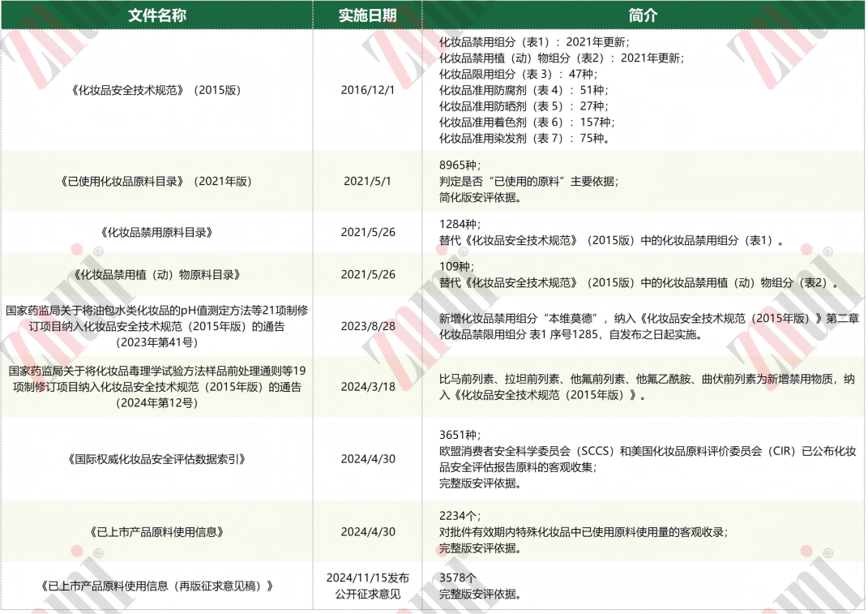This screenshot has width=868, height=614.
Task: Click the 109种 text
Action: [x=457, y=267]
